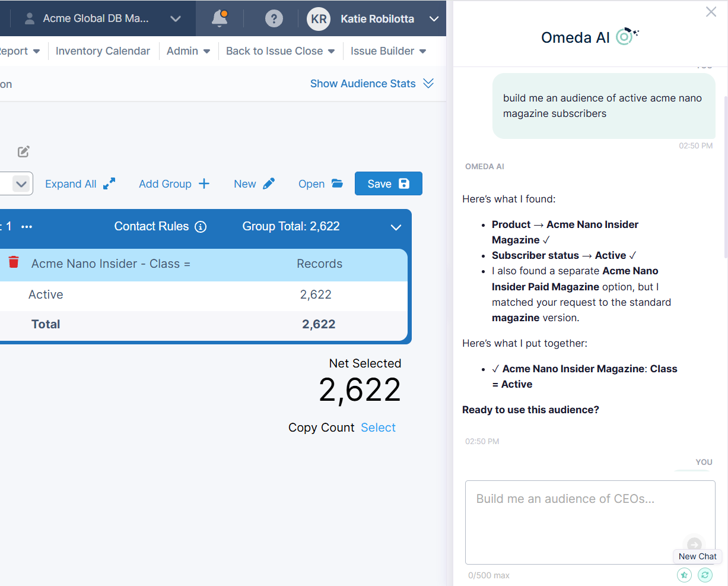Open the Back to Issue Close menu
728x586 pixels.
280,51
